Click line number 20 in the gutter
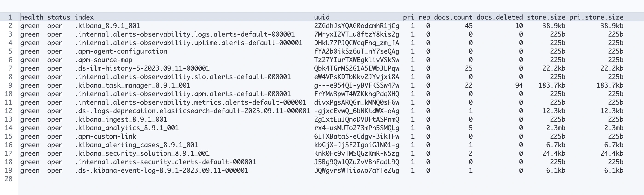Viewport: 644px width, 195px height. pyautogui.click(x=9, y=179)
